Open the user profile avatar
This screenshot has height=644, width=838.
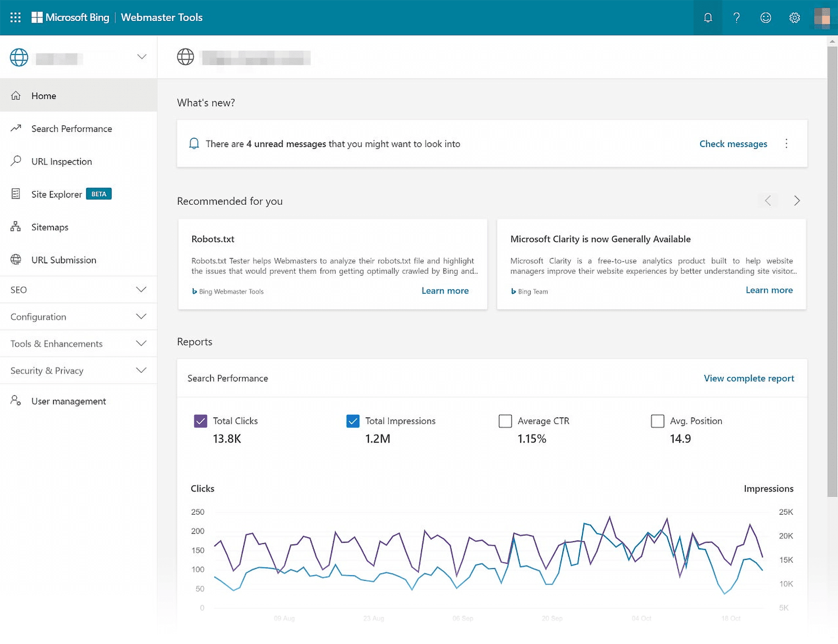coord(822,17)
